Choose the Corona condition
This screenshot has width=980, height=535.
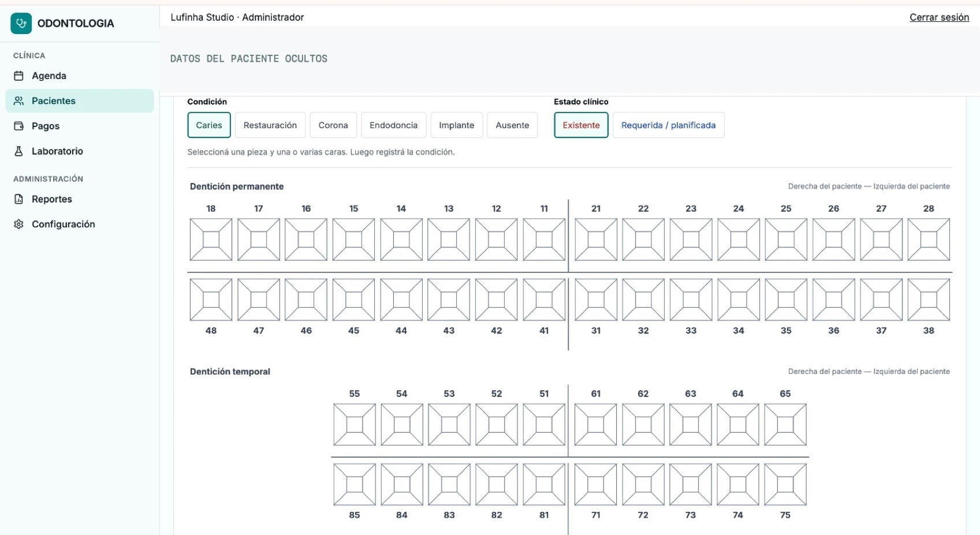[333, 125]
